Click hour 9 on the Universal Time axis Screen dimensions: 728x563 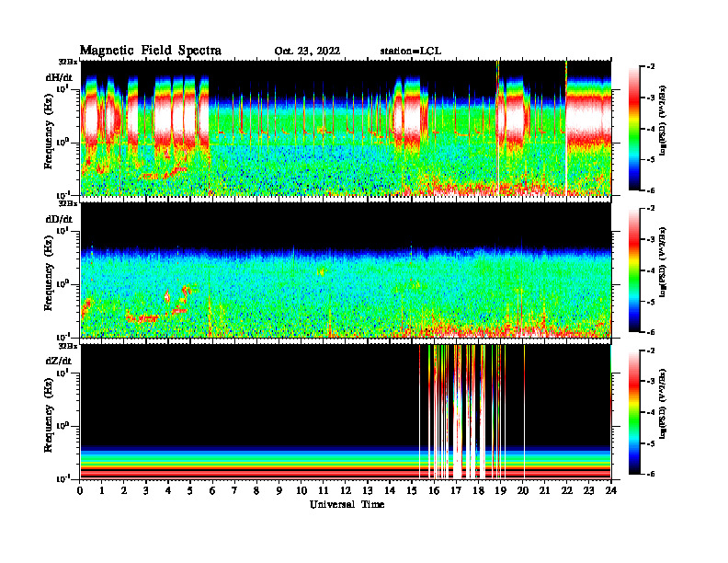[x=279, y=490]
